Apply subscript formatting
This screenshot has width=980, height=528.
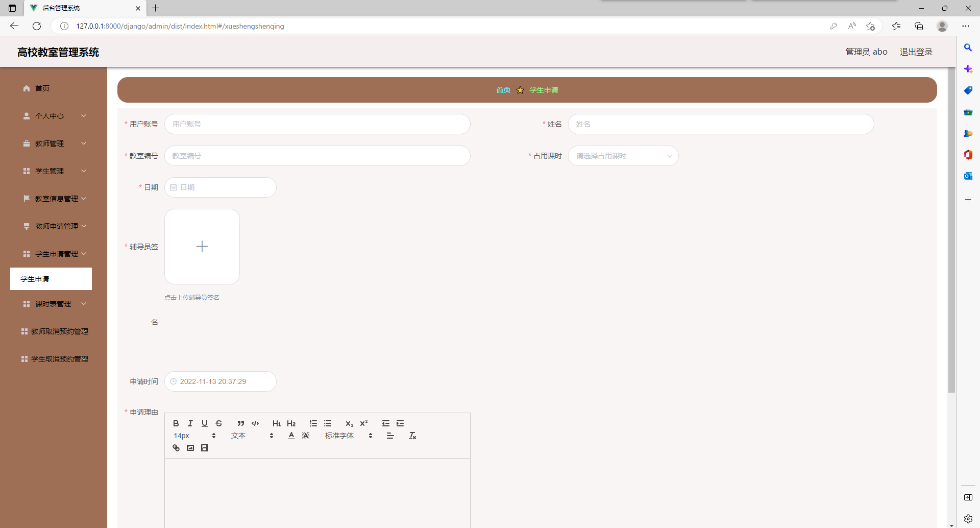tap(349, 423)
